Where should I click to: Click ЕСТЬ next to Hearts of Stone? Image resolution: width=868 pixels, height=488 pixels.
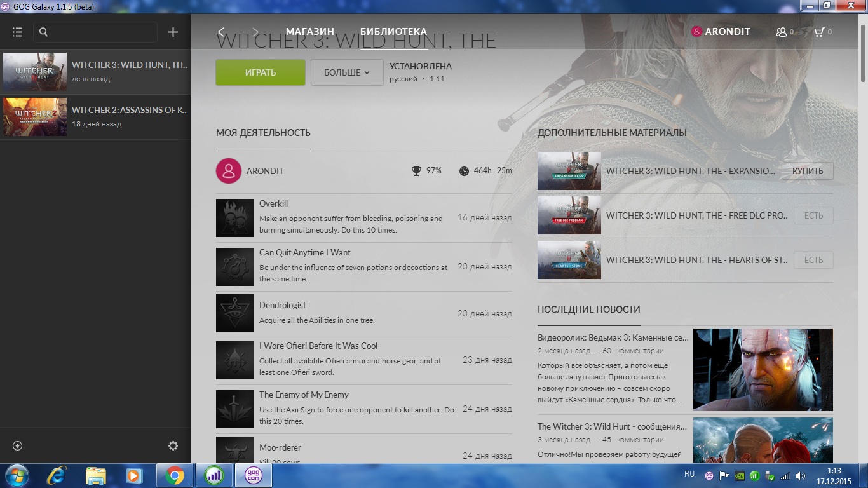[813, 260]
